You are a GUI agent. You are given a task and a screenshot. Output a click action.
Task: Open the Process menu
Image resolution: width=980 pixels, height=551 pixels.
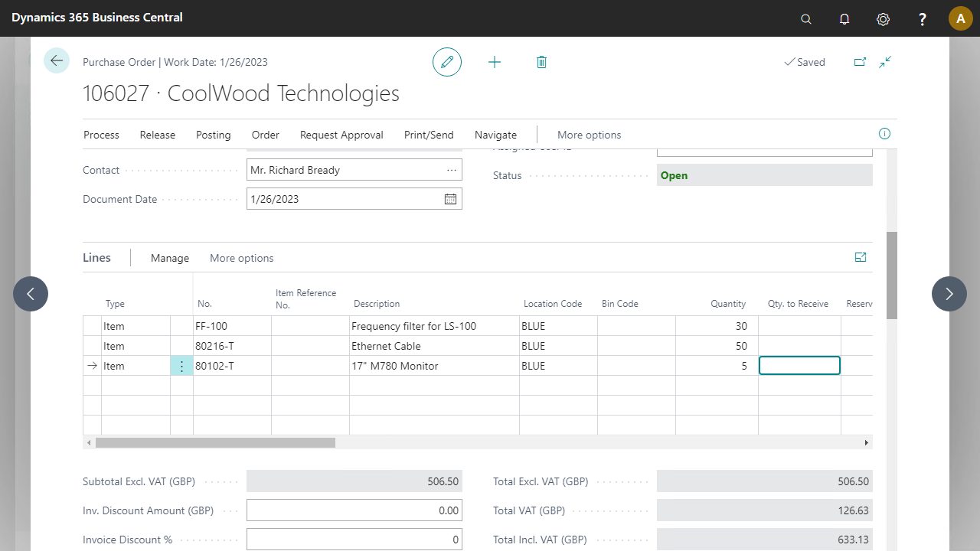point(101,135)
